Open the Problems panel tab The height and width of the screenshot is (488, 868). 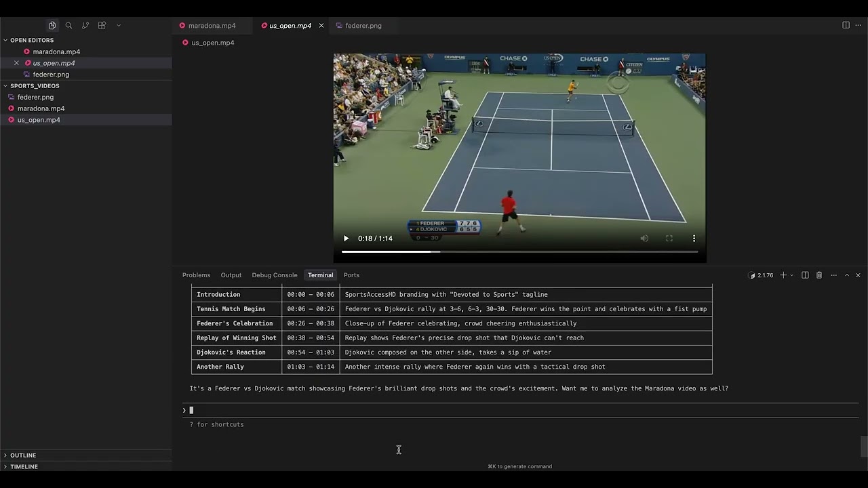[x=196, y=275]
